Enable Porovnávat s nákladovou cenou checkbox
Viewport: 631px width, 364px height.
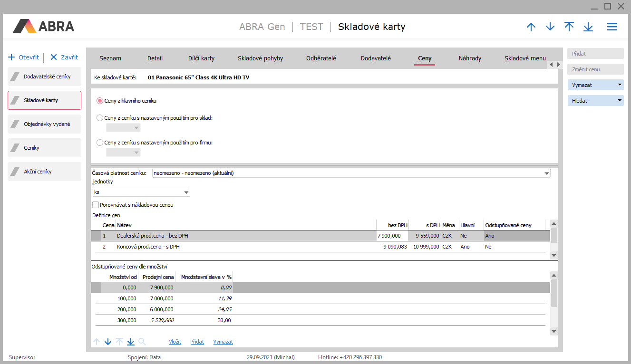click(96, 205)
